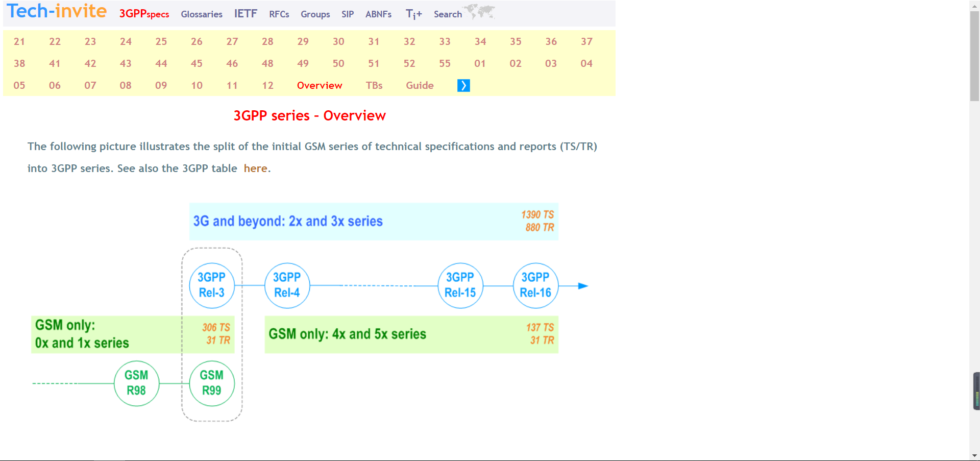Open the RFCs menu item
Image resolution: width=980 pixels, height=461 pixels.
click(279, 14)
